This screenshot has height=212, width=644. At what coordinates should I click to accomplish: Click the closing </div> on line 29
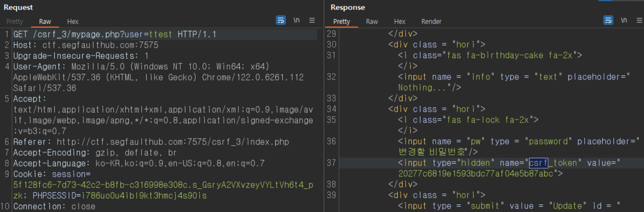pos(403,34)
